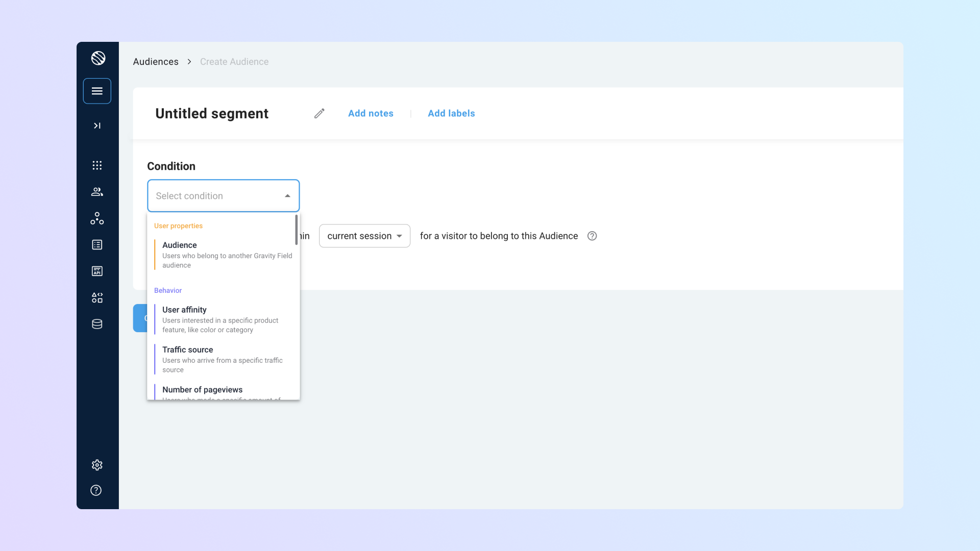Click the shapes widgets sidebar icon
The image size is (980, 551).
97,297
